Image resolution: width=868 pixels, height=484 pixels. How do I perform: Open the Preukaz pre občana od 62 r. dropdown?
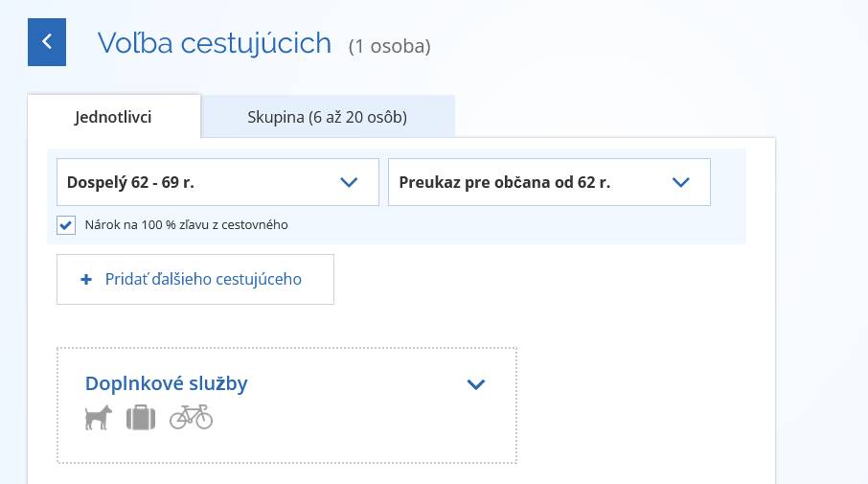point(549,182)
